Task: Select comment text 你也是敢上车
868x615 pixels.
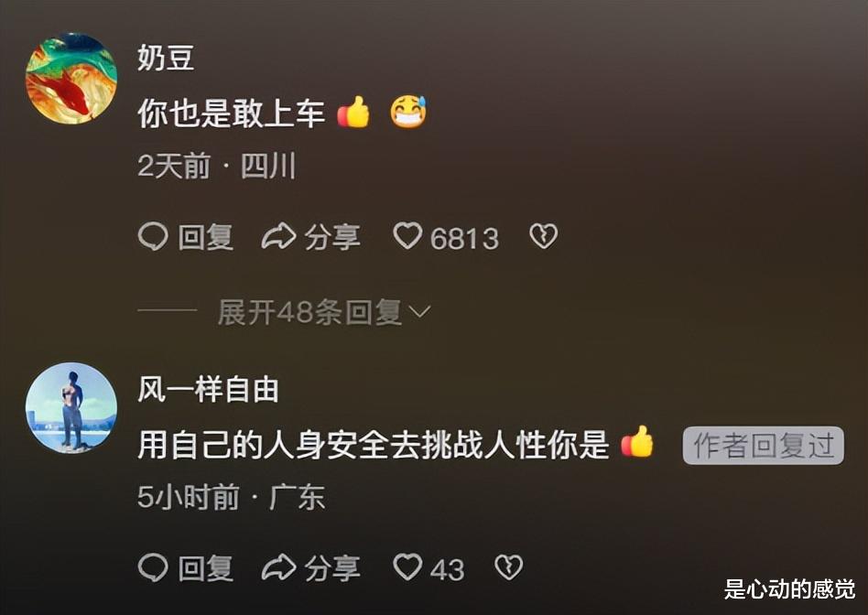Action: pyautogui.click(x=231, y=113)
